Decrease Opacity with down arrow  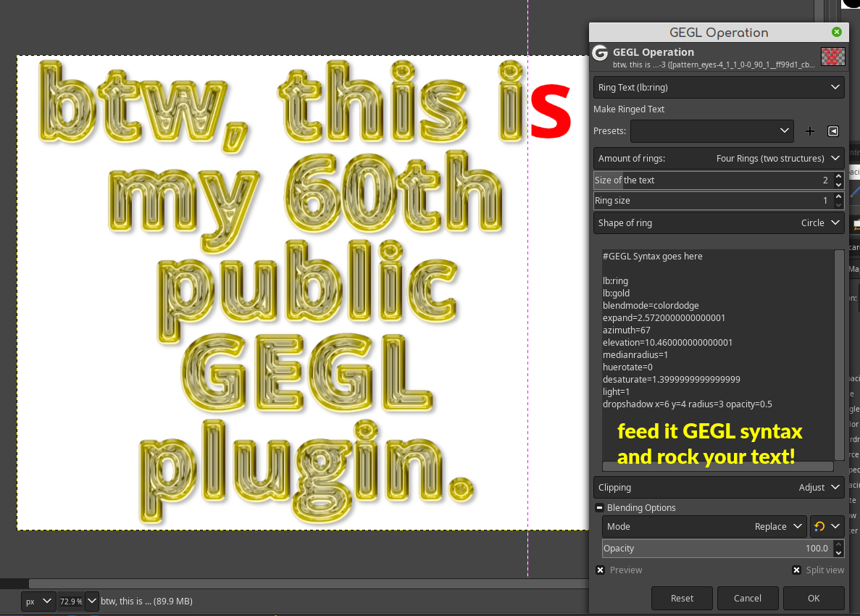pyautogui.click(x=838, y=553)
